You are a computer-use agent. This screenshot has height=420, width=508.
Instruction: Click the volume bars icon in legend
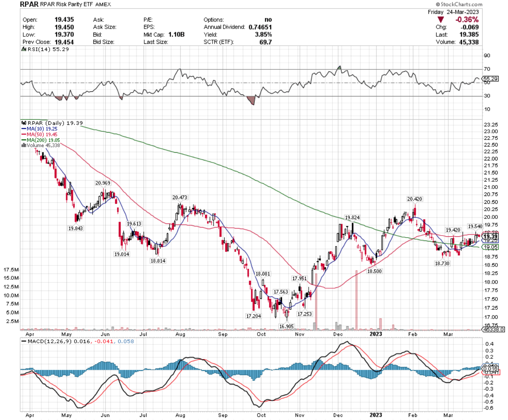(x=24, y=145)
